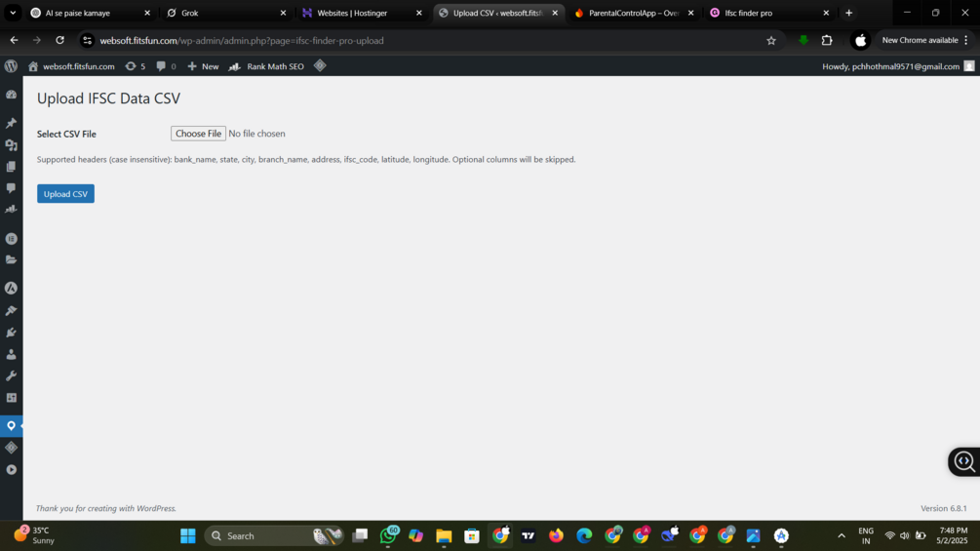Image resolution: width=980 pixels, height=551 pixels.
Task: Open Posts pushpin icon in sidebar
Action: pyautogui.click(x=12, y=123)
